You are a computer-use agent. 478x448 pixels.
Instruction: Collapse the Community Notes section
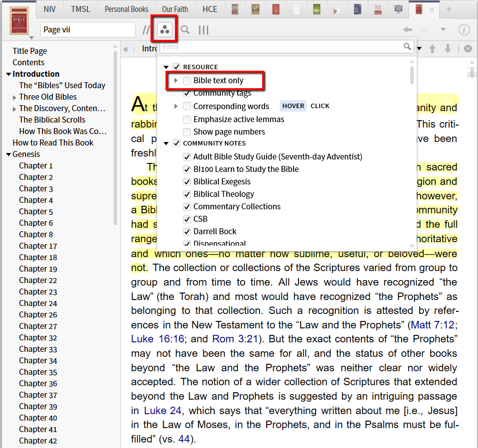click(x=166, y=144)
